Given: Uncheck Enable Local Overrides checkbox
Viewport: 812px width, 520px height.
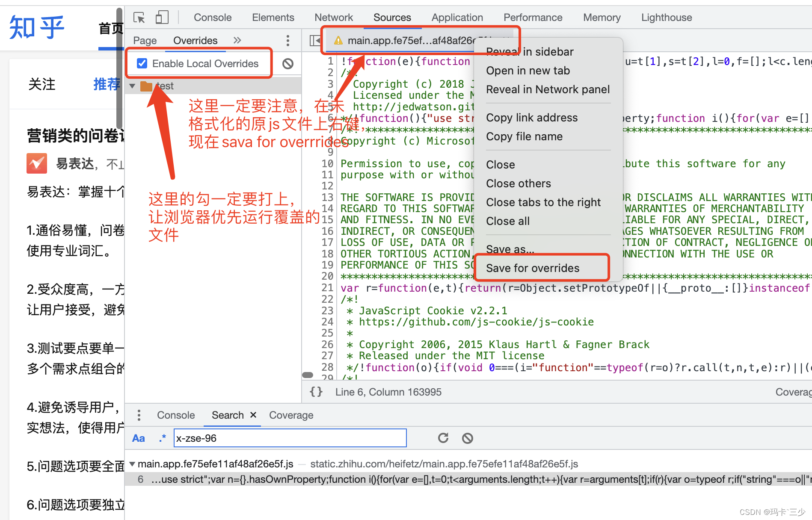Looking at the screenshot, I should tap(142, 64).
